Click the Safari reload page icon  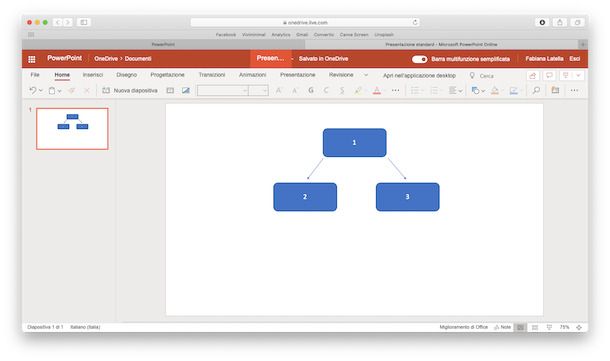tap(415, 22)
